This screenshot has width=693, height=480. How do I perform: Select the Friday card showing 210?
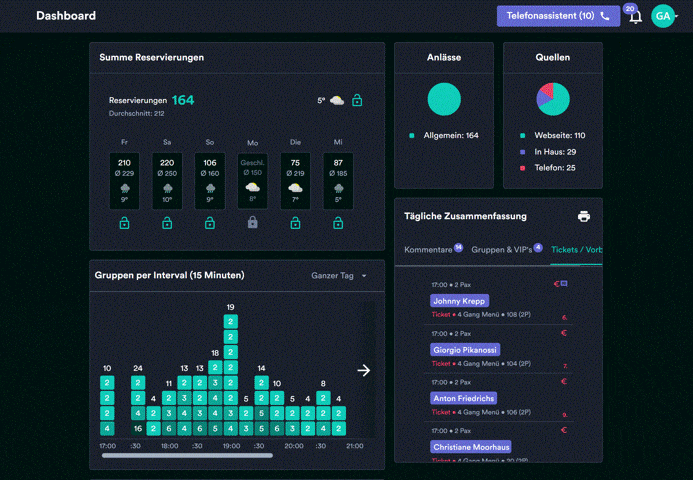(125, 181)
